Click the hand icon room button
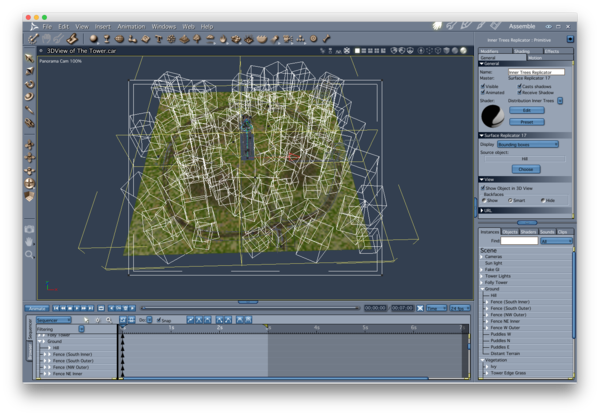This screenshot has width=600, height=416. (x=437, y=26)
